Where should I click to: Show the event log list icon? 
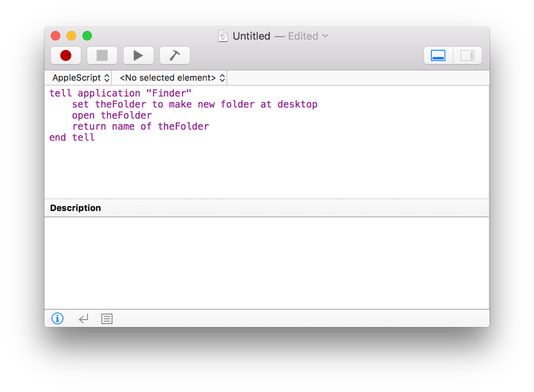click(107, 318)
